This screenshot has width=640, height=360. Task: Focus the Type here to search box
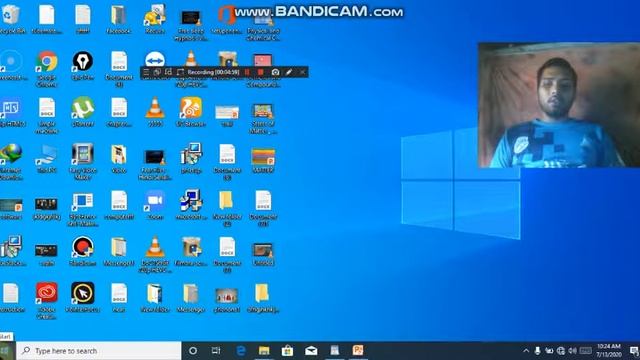click(x=99, y=351)
